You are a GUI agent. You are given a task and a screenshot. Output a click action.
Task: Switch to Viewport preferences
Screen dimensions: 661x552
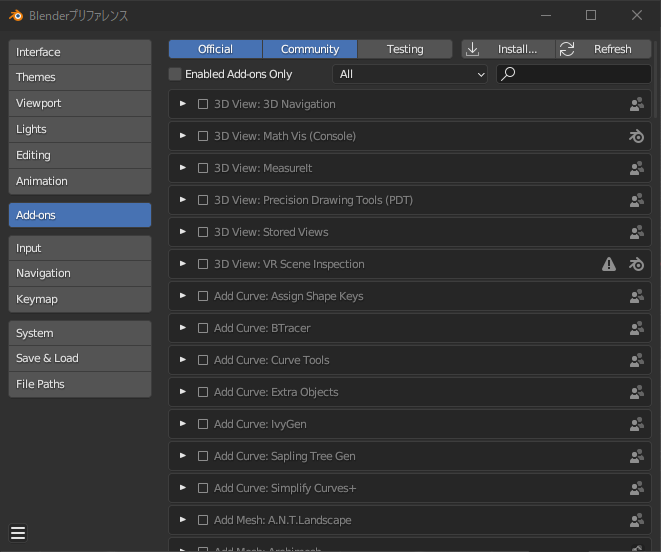80,103
